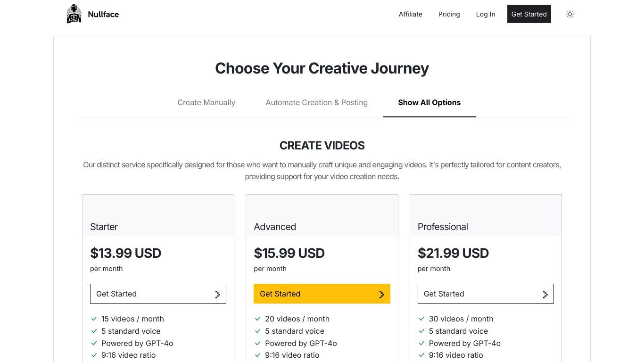Open the Log In link

coord(486,14)
